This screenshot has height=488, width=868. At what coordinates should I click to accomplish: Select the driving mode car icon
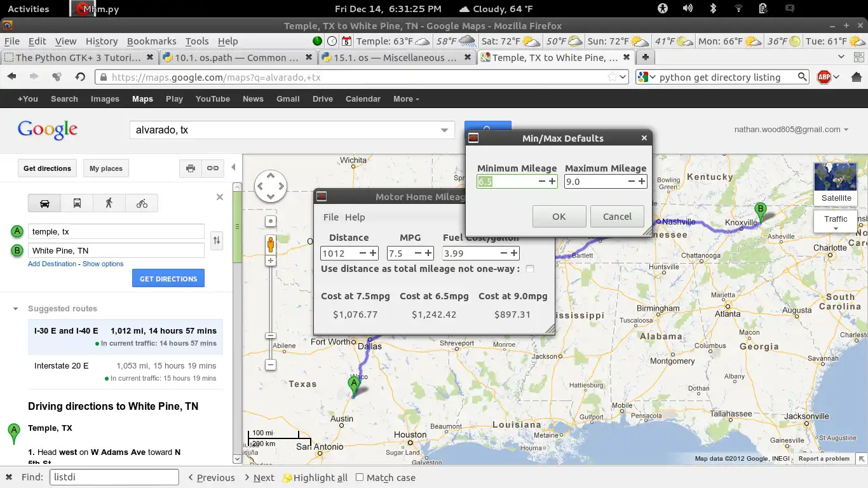pyautogui.click(x=44, y=203)
